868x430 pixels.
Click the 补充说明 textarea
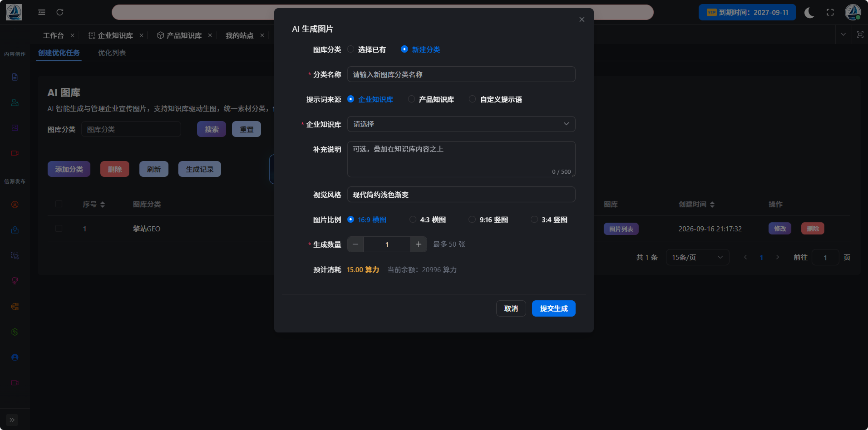point(461,159)
